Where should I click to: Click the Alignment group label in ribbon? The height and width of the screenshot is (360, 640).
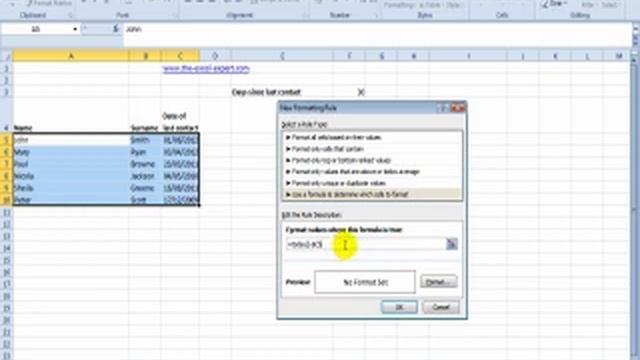(240, 15)
